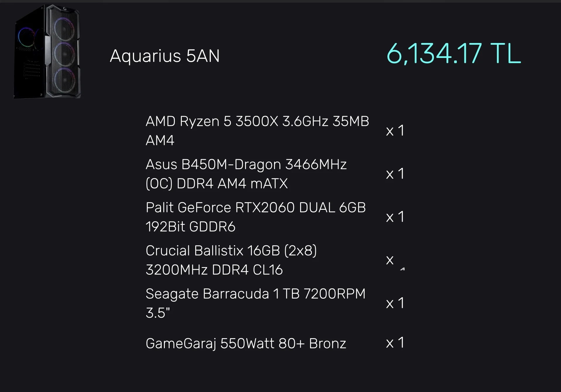
Task: Click the 3200MHz DDR4 CL16 text
Action: click(214, 269)
